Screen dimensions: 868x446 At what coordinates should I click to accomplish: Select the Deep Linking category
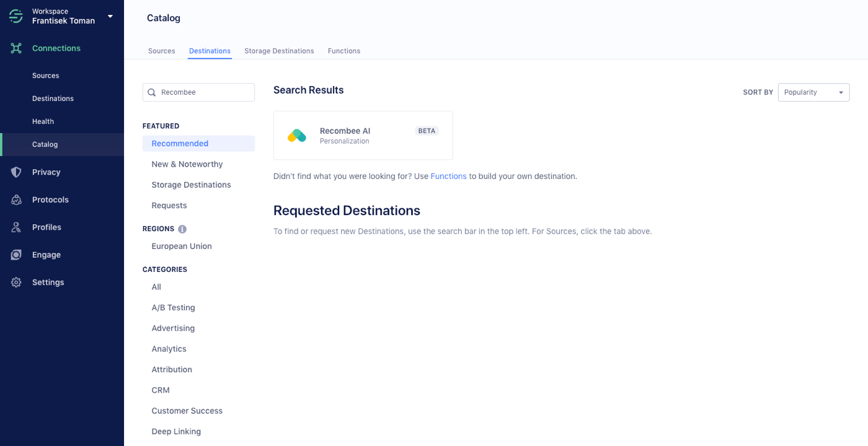tap(176, 432)
